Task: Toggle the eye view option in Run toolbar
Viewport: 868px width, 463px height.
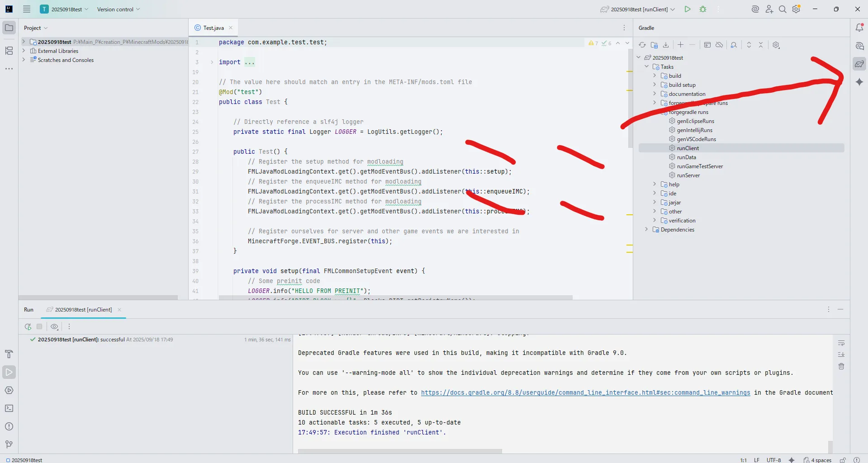Action: (54, 326)
